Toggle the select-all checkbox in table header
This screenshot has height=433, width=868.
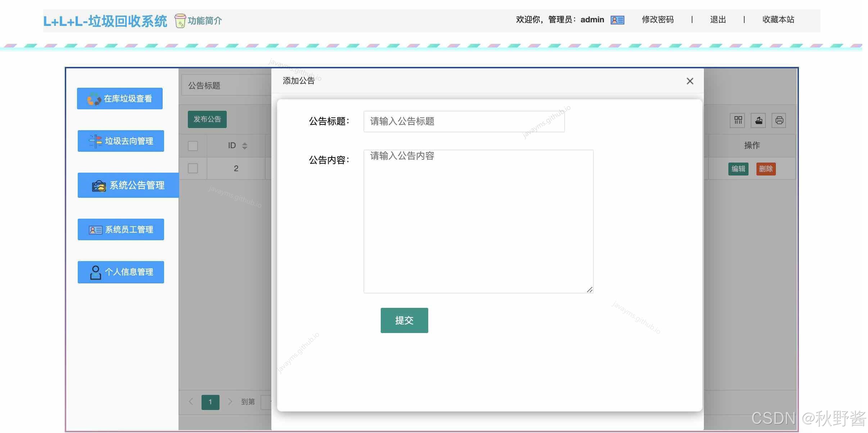(x=193, y=146)
